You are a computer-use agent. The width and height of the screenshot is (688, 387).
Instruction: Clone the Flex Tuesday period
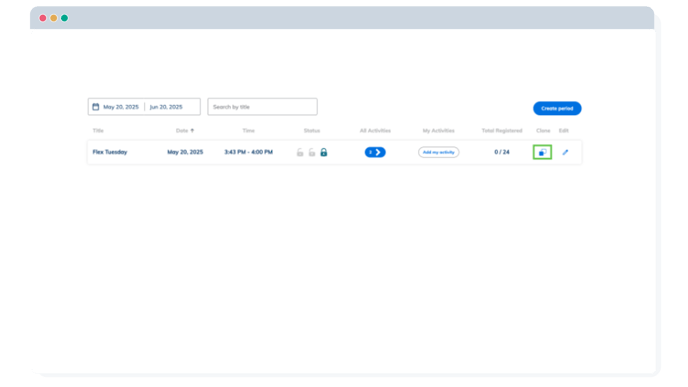point(542,152)
